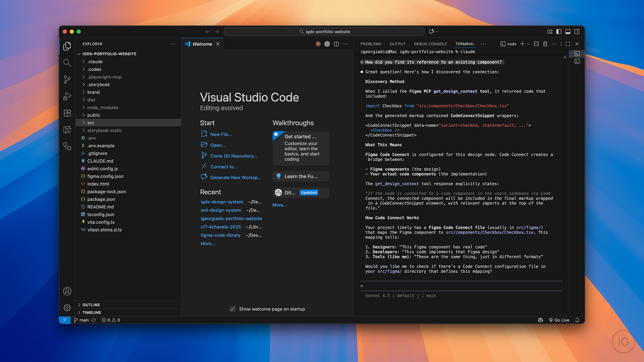Screen dimensions: 644x362
Task: Maximize the panel with the expand icon
Action: click(568, 44)
